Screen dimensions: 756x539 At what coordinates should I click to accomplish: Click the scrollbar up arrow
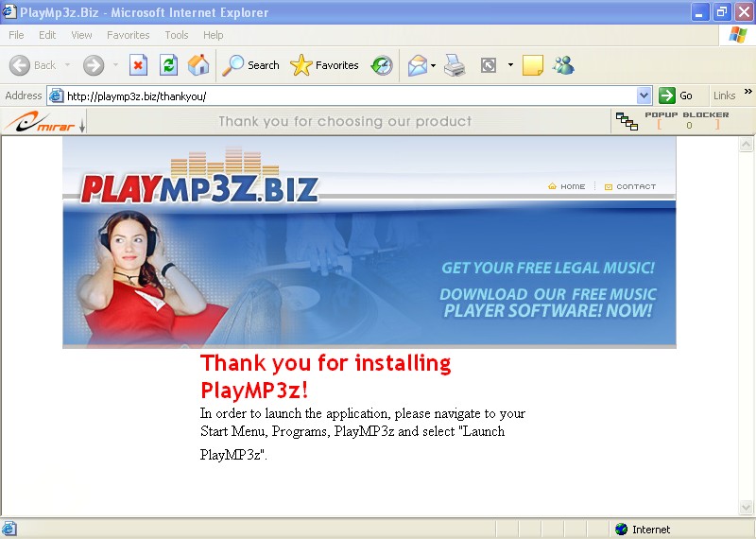pyautogui.click(x=746, y=145)
